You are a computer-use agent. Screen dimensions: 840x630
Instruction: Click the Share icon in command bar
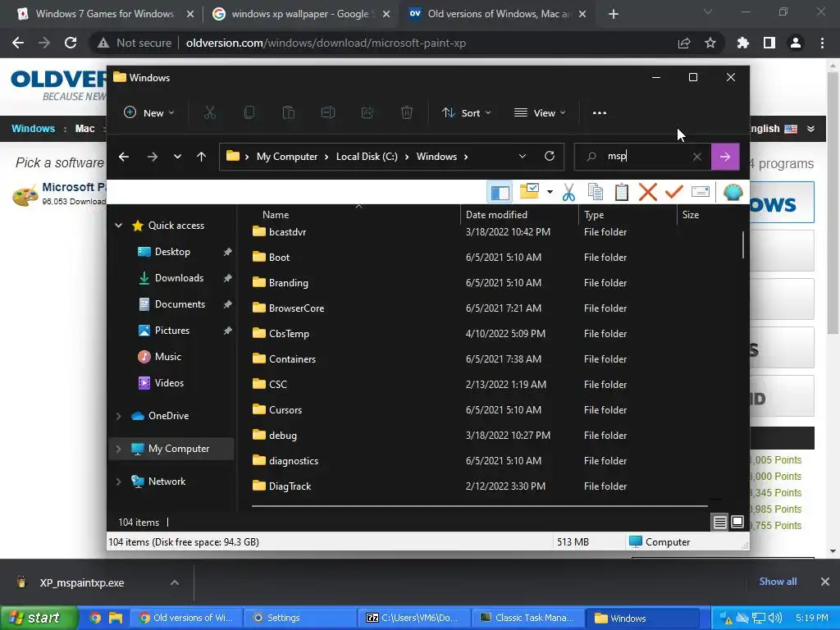[367, 113]
